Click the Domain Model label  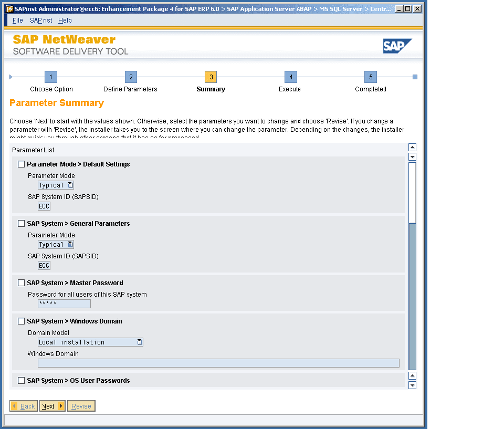tap(48, 332)
